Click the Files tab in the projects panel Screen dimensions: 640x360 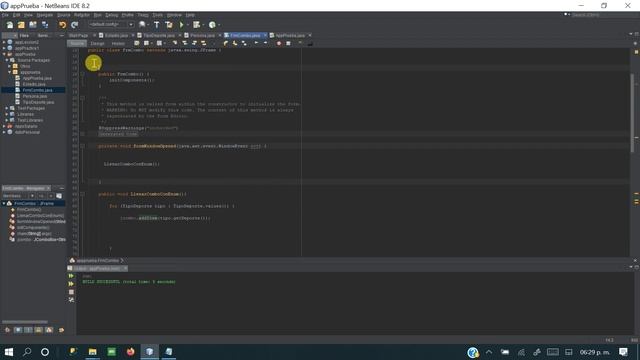click(24, 36)
